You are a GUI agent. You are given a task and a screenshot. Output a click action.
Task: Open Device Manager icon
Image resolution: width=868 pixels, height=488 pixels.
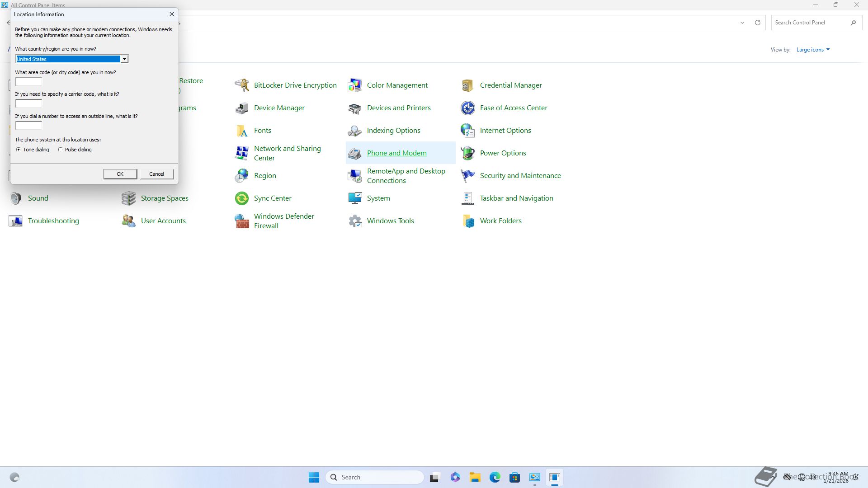[x=242, y=108]
